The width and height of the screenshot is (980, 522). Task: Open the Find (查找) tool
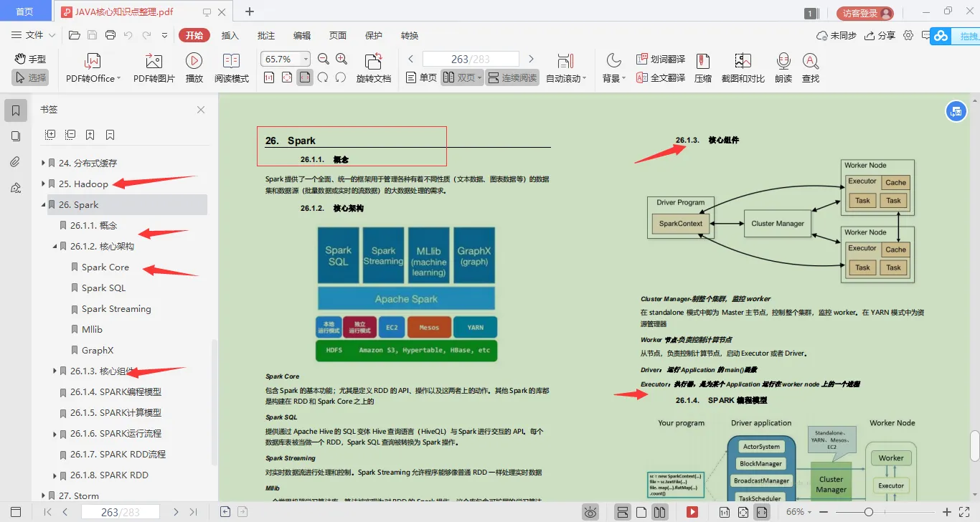[x=811, y=68]
